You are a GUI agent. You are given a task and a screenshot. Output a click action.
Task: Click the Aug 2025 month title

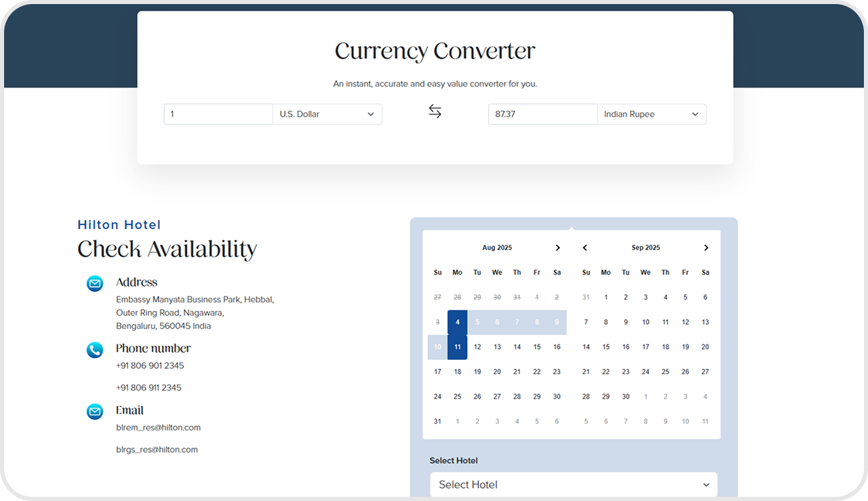(x=497, y=247)
